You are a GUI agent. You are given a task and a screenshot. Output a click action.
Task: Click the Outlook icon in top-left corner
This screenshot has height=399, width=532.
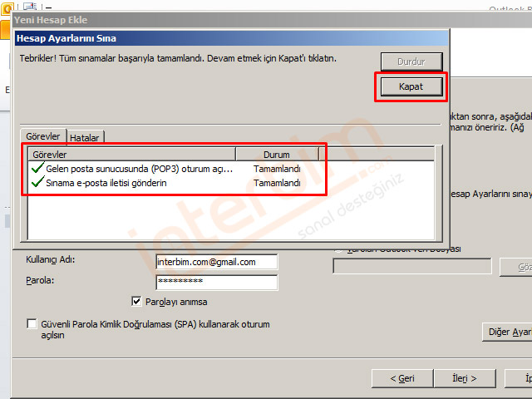(5, 10)
